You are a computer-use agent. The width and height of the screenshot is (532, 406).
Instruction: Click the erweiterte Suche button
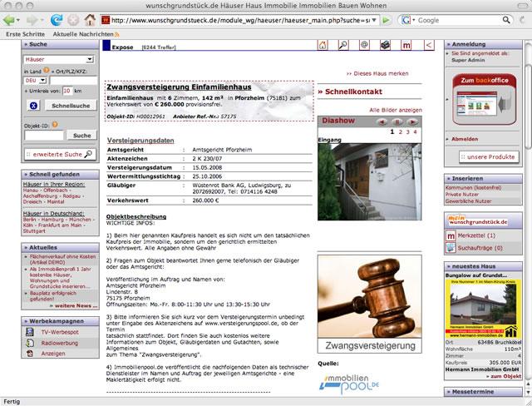click(60, 155)
